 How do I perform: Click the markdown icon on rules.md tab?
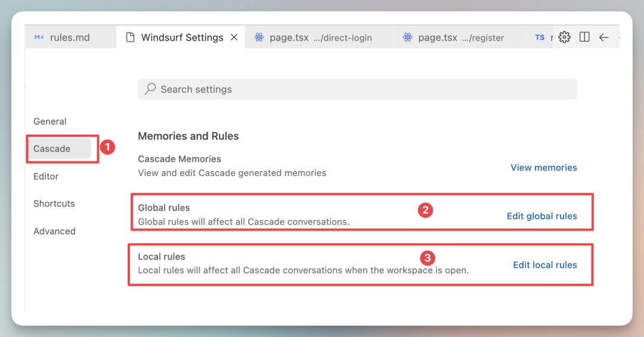click(x=39, y=38)
